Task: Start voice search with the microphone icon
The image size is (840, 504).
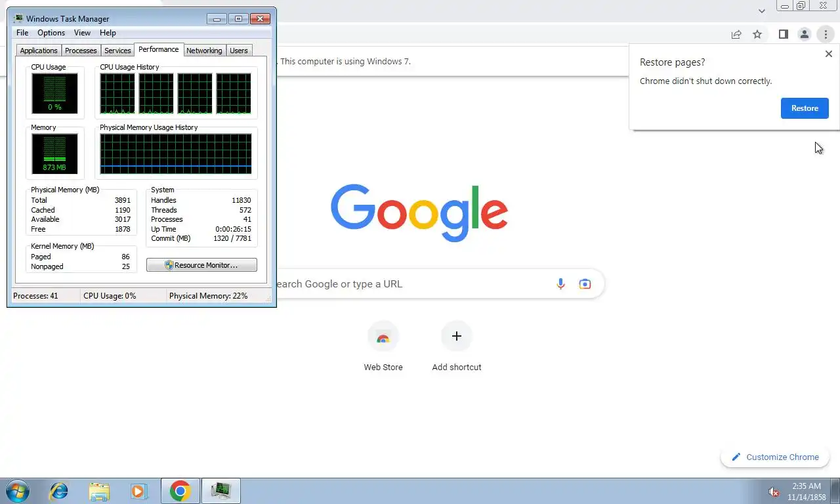Action: point(560,284)
